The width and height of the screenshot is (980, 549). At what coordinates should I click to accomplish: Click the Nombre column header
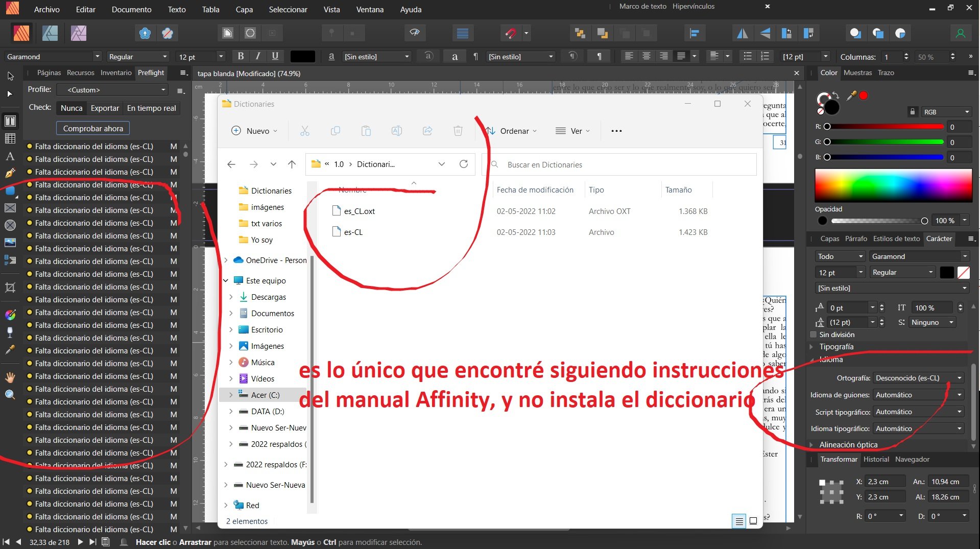pyautogui.click(x=352, y=189)
